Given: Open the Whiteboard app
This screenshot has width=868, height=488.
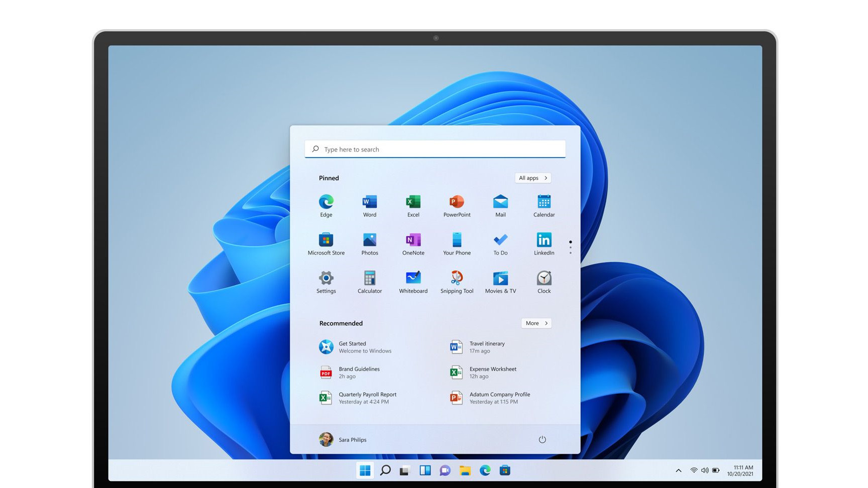Looking at the screenshot, I should (x=413, y=282).
